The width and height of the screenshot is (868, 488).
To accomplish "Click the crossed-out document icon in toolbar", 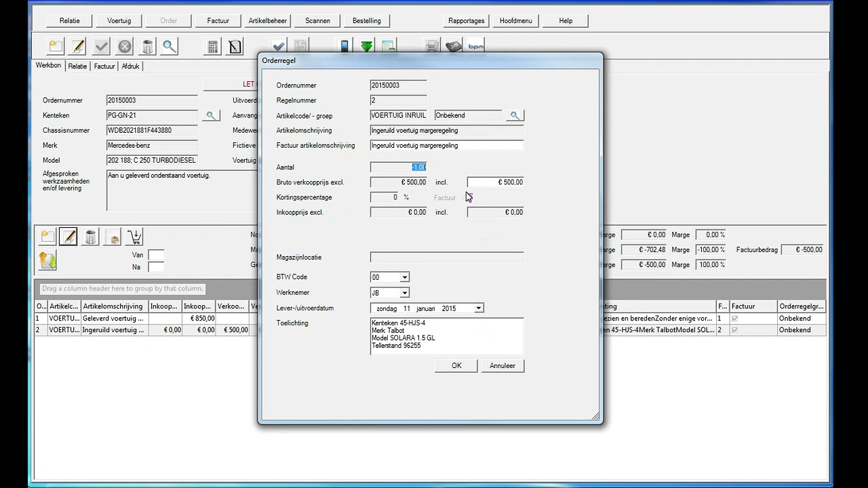I will 235,46.
